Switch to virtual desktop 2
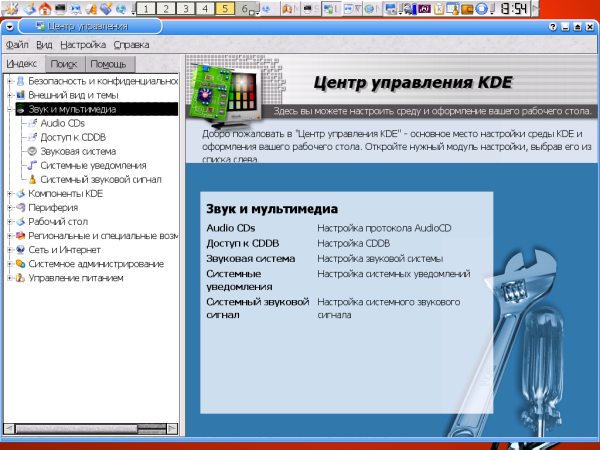The height and width of the screenshot is (450, 600). [166, 8]
